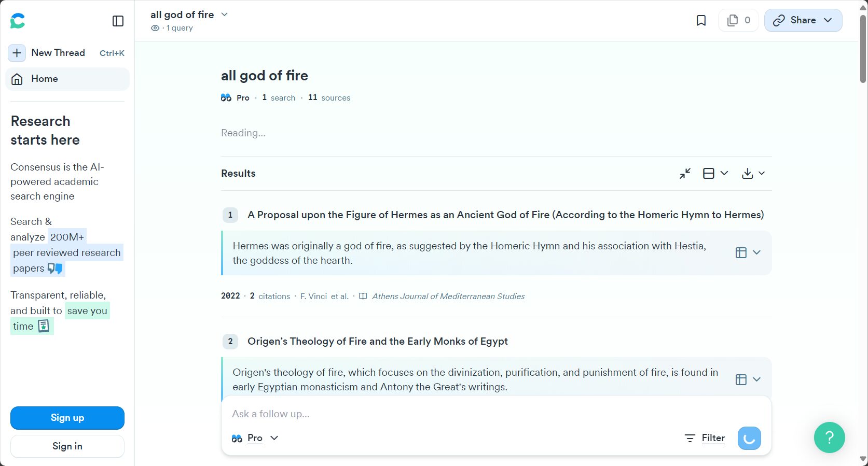Click the Ask a follow up field
The image size is (868, 466).
(467, 414)
